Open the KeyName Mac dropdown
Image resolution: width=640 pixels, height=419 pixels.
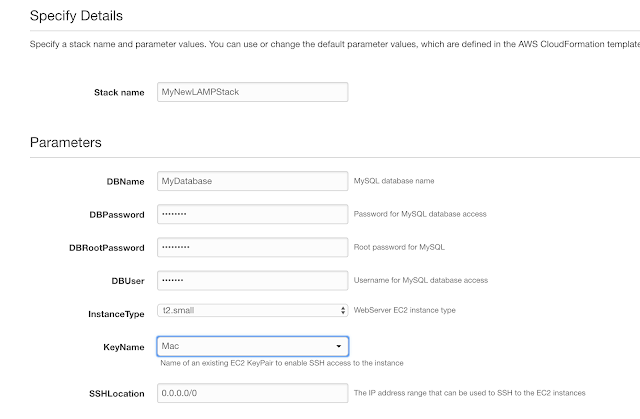[x=252, y=346]
